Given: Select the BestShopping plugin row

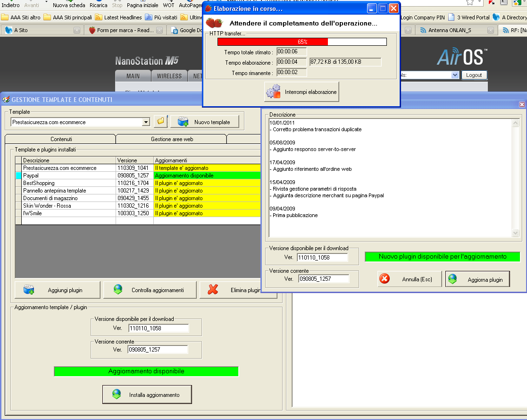Looking at the screenshot, I should 138,183.
